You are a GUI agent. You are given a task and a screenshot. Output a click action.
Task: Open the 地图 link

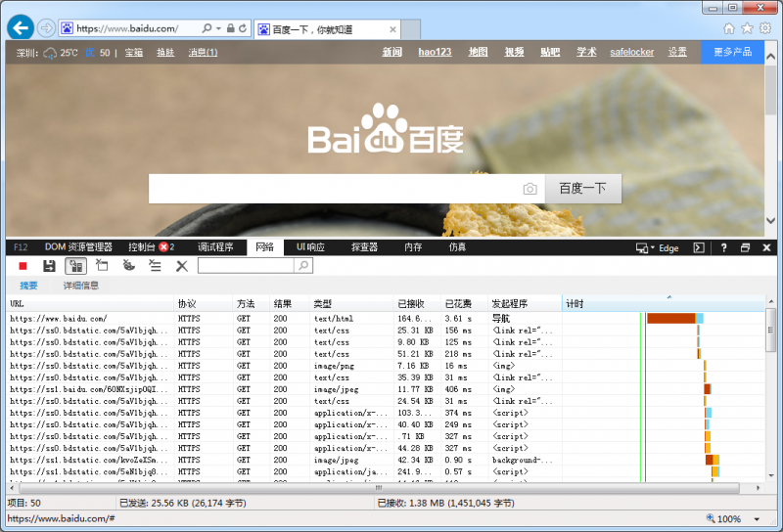tap(478, 52)
